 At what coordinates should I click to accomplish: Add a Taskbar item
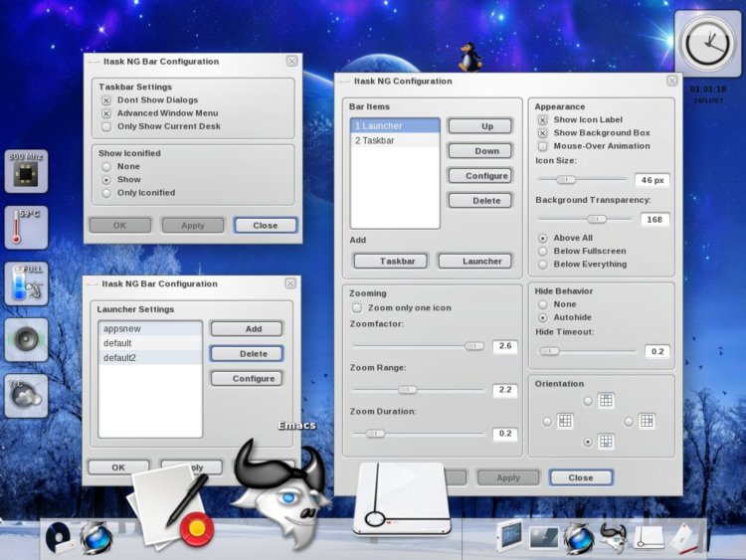click(x=391, y=261)
